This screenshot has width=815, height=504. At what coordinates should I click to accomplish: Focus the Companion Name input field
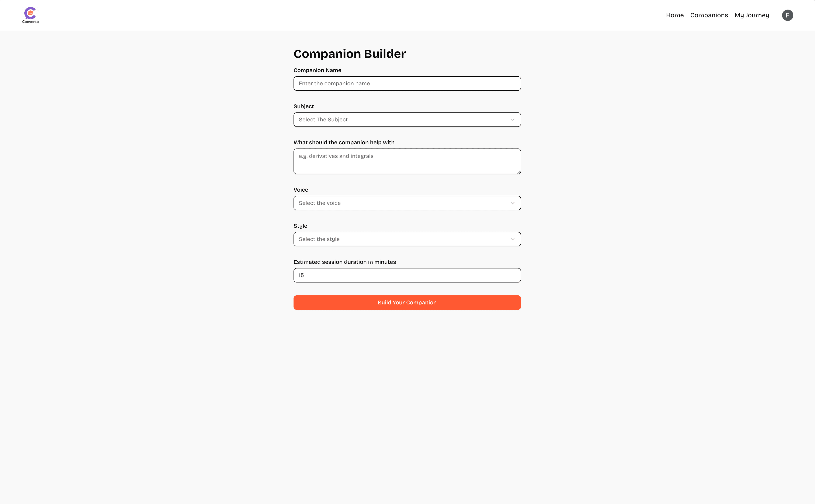[x=407, y=84]
